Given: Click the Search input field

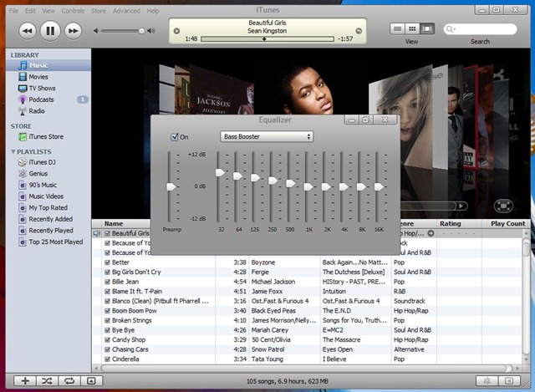Looking at the screenshot, I should (480, 29).
